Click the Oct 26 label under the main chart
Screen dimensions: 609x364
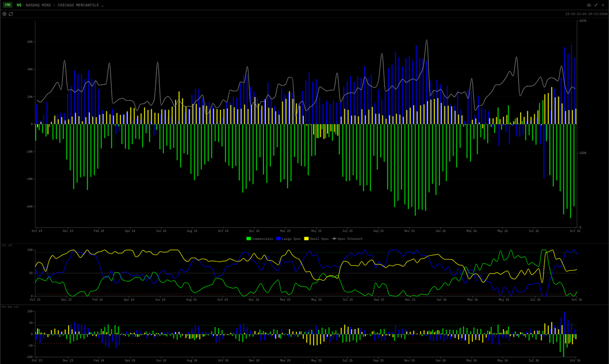[575, 231]
